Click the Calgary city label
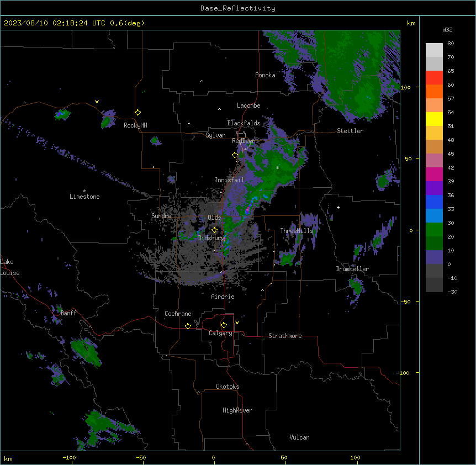The image size is (476, 465). 220,333
